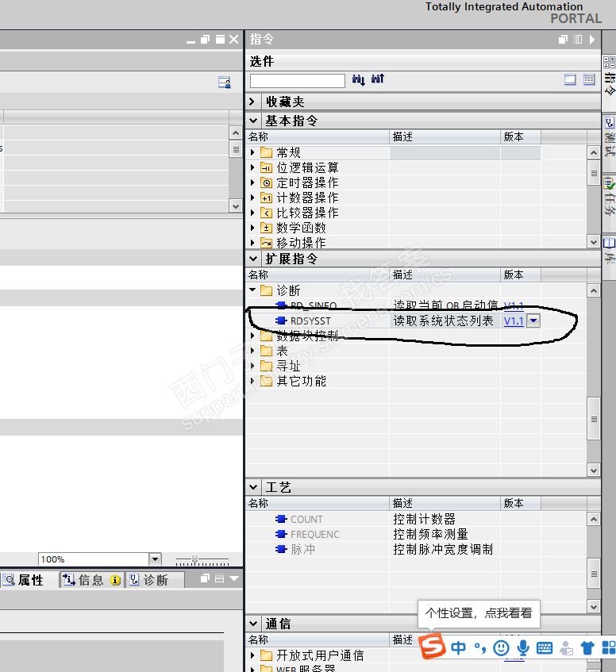Expand the 收藏夹 favorites section
This screenshot has height=672, width=616.
point(252,102)
